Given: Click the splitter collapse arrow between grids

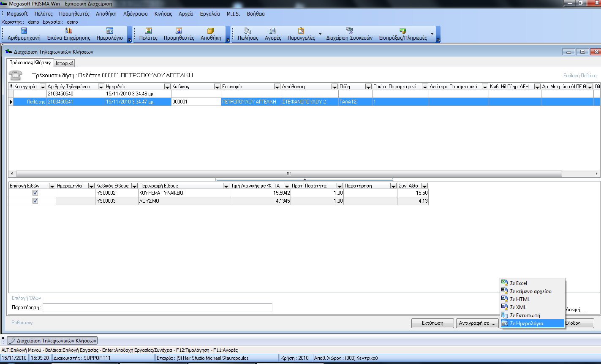Looking at the screenshot, I should [x=304, y=179].
